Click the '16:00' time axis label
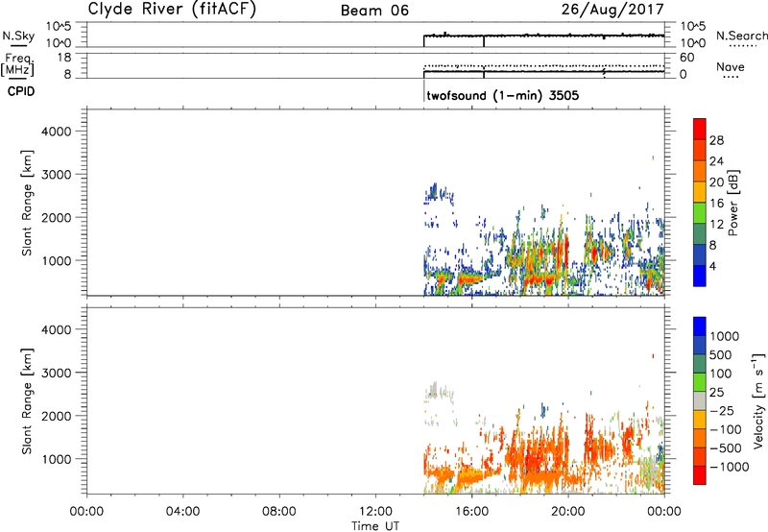Image resolution: width=768 pixels, height=532 pixels. coord(471,512)
